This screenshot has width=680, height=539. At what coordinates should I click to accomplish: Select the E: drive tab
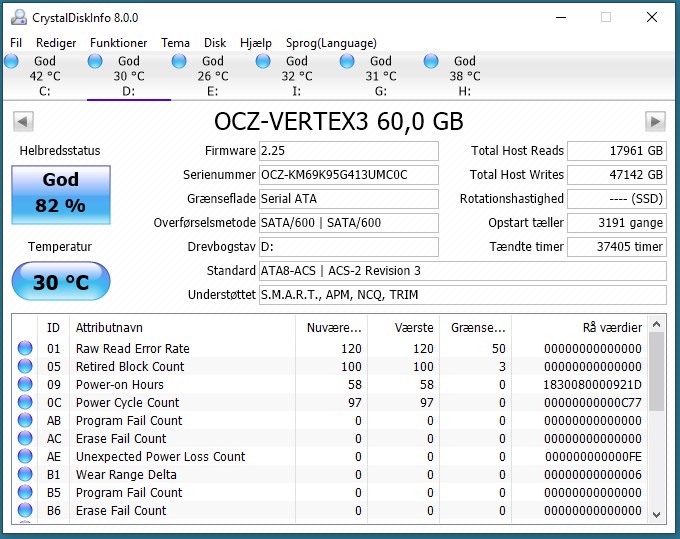(x=213, y=76)
